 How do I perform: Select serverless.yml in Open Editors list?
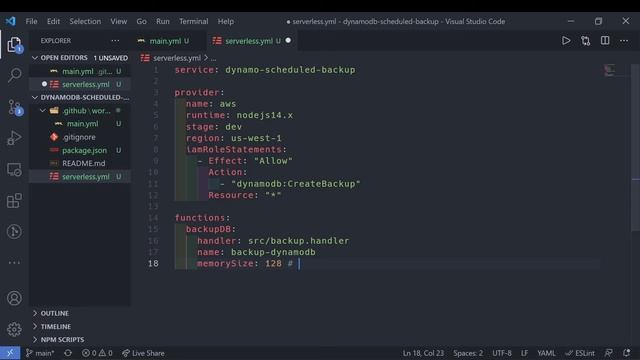[80, 84]
